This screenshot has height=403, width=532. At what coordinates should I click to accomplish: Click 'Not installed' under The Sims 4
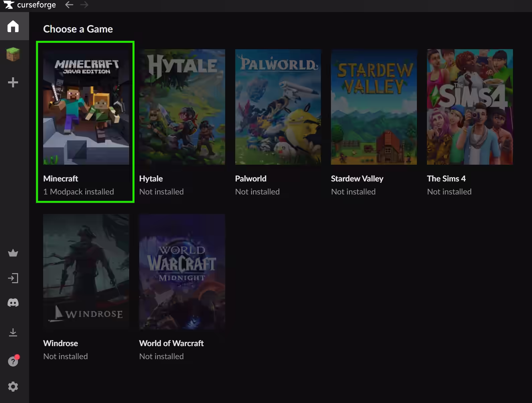tap(449, 192)
